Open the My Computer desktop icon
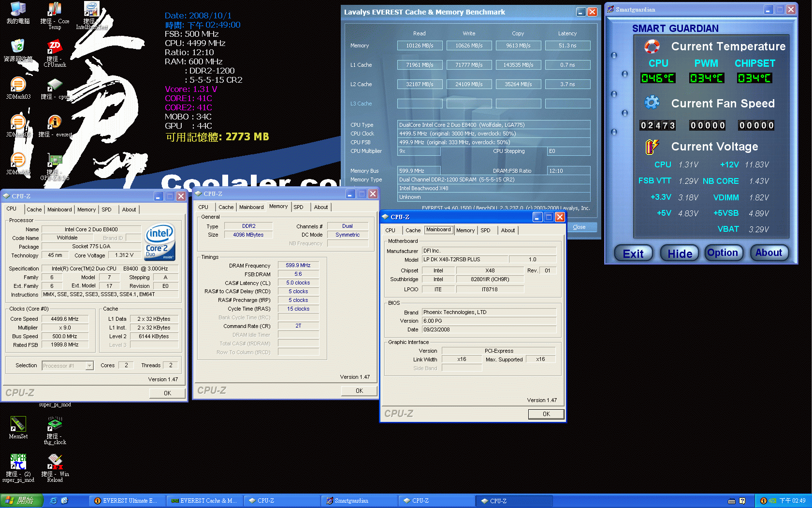812x508 pixels. [x=18, y=13]
